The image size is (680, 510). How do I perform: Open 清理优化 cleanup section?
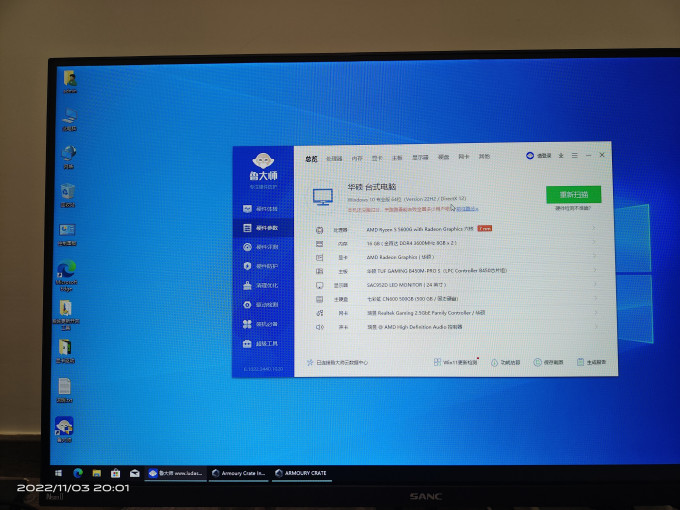click(x=261, y=286)
